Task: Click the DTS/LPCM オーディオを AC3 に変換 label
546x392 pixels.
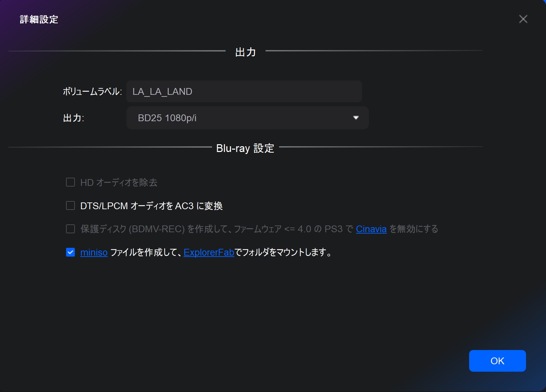Action: click(x=151, y=206)
